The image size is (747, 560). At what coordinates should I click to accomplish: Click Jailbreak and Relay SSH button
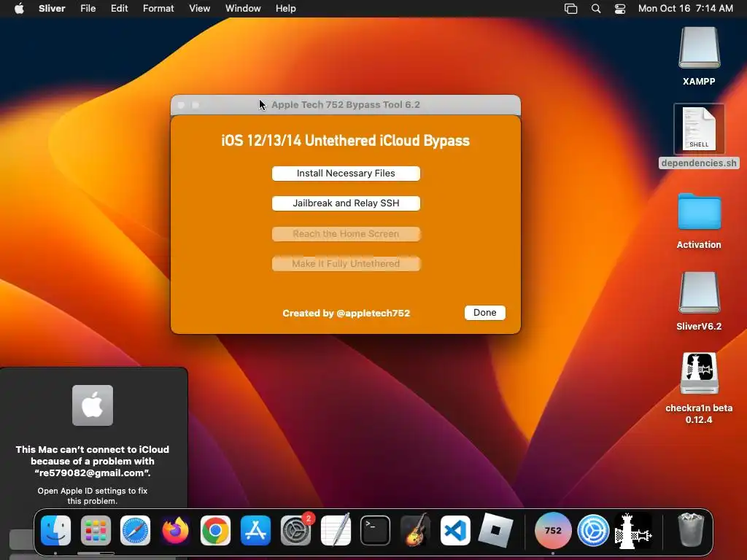point(346,203)
